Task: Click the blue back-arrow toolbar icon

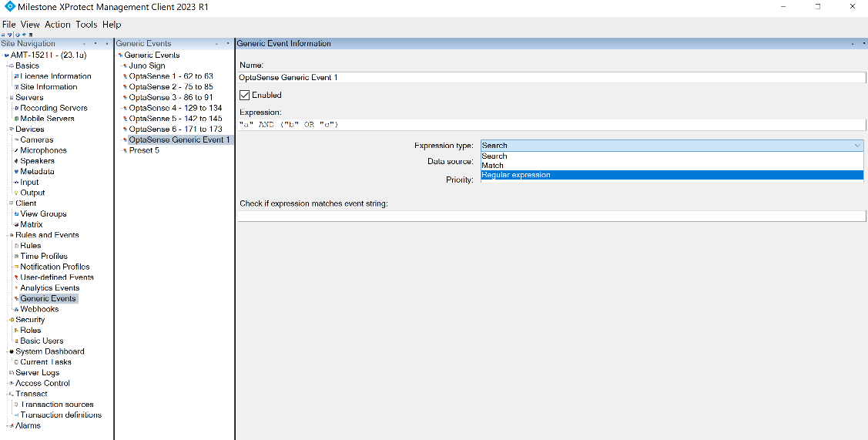Action: click(24, 35)
